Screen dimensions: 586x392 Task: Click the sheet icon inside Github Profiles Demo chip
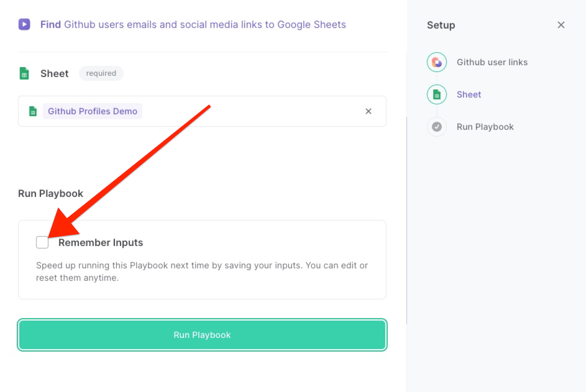tap(33, 111)
